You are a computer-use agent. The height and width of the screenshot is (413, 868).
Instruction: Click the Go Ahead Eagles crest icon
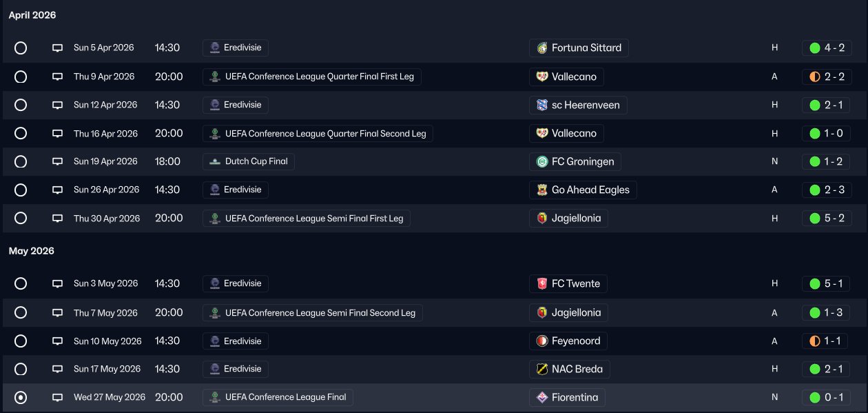pyautogui.click(x=542, y=190)
